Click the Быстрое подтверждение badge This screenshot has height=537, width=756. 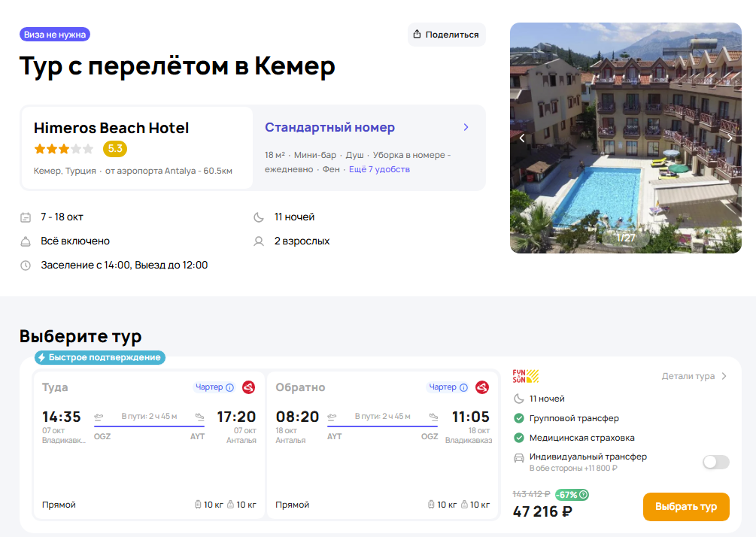click(99, 357)
